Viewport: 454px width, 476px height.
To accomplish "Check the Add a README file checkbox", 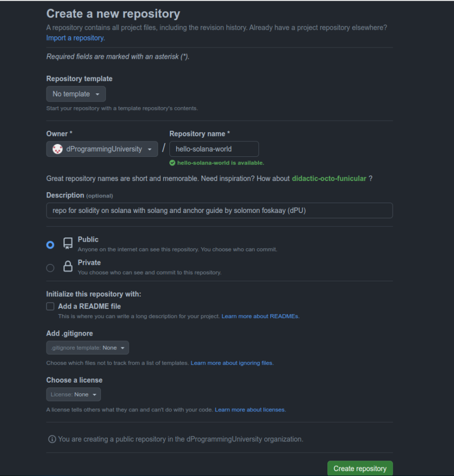I will pos(50,306).
